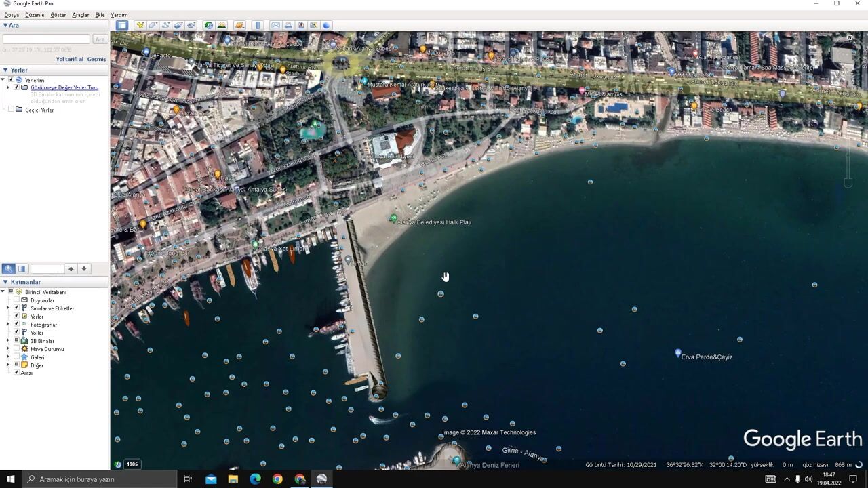Select the add polygon tool
The image size is (868, 488).
(x=153, y=25)
